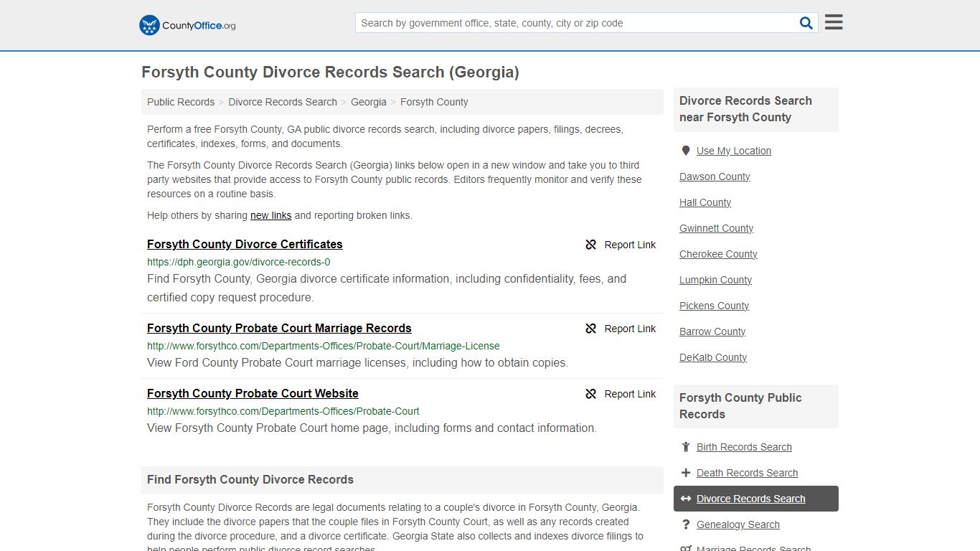Screen dimensions: 980x551
Task: Open Cherokee County records
Action: 718,254
